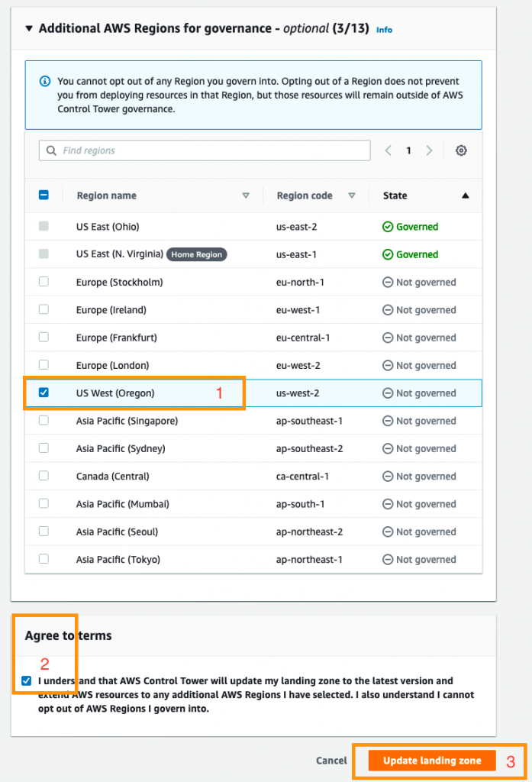Click Not governed icon for ap-southeast-1

pyautogui.click(x=388, y=421)
